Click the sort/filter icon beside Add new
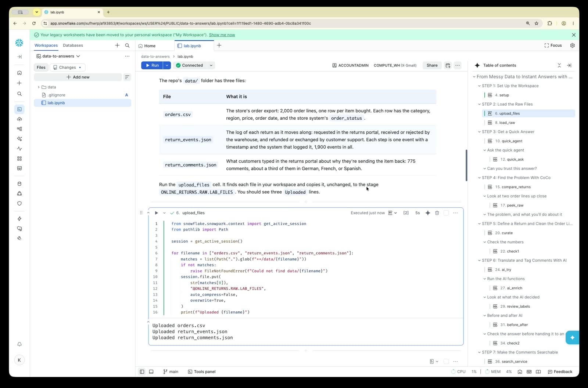 click(127, 77)
